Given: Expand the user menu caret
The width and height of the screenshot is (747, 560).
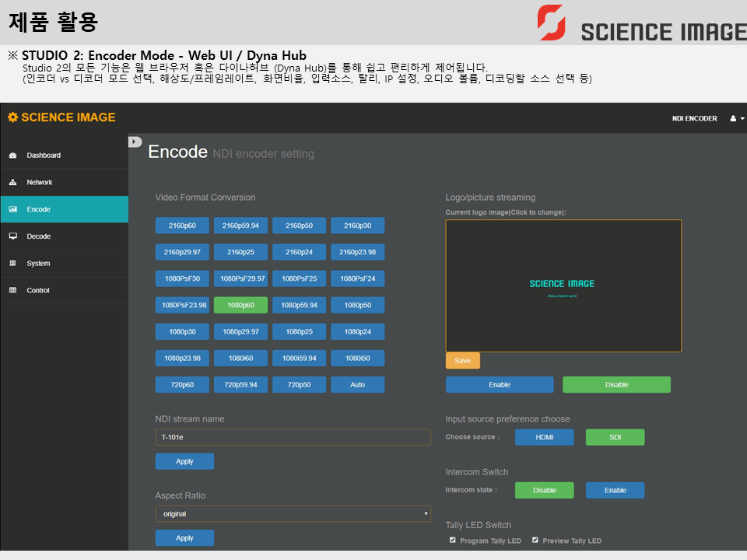Looking at the screenshot, I should [x=742, y=118].
